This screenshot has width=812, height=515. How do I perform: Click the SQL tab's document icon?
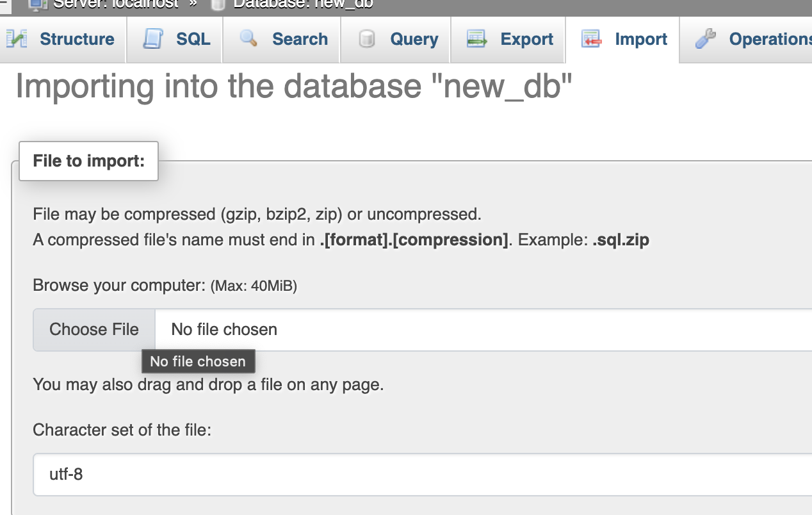point(152,39)
